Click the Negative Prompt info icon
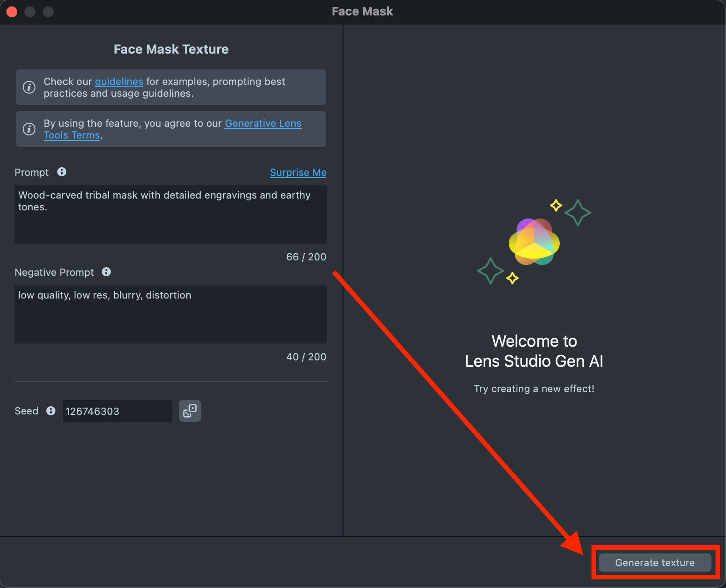The width and height of the screenshot is (726, 588). click(106, 272)
